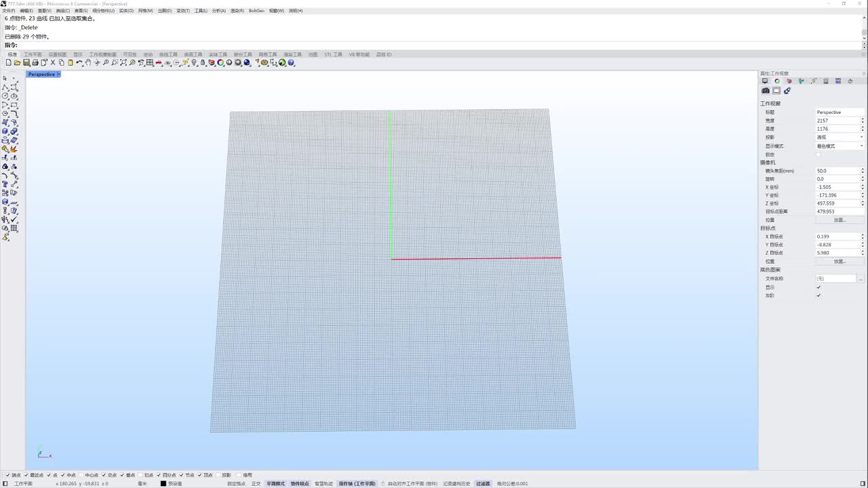Open the color wheel toolbar icon
This screenshot has width=868, height=488.
[220, 62]
